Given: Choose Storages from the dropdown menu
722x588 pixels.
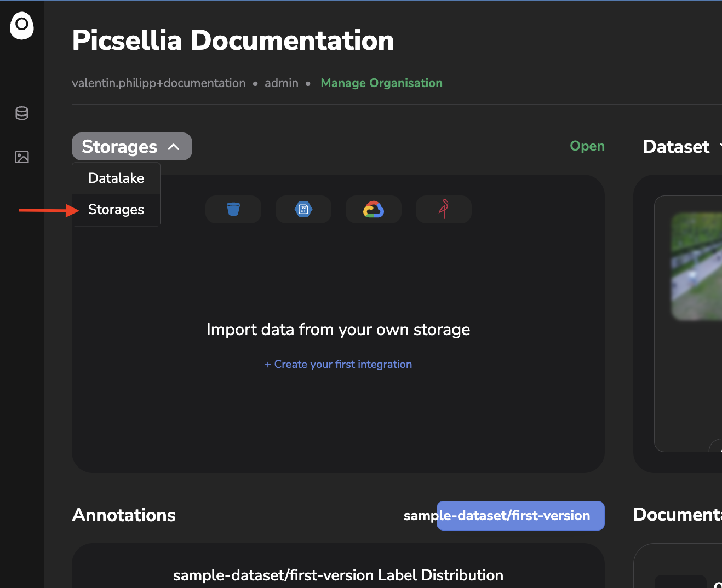Looking at the screenshot, I should [116, 210].
